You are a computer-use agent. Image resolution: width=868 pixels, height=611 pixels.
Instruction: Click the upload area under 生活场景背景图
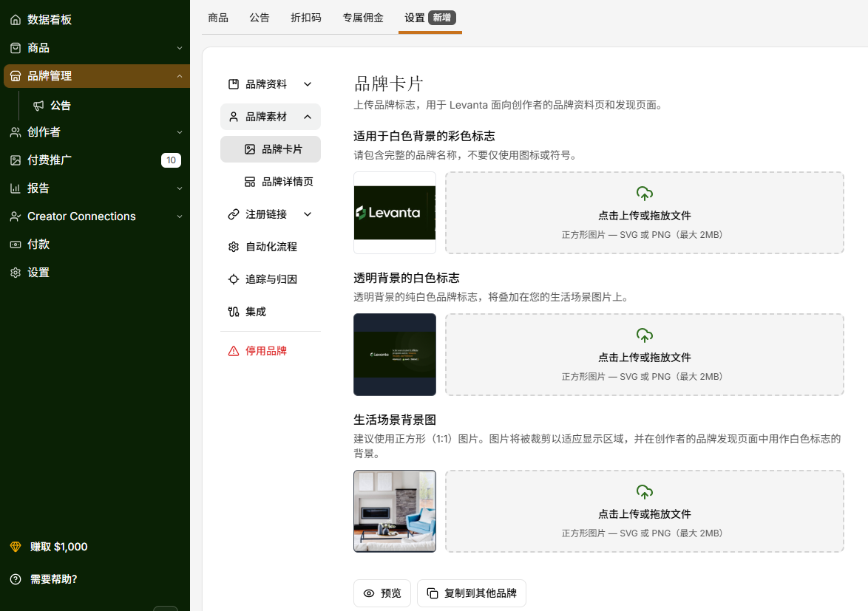click(645, 511)
